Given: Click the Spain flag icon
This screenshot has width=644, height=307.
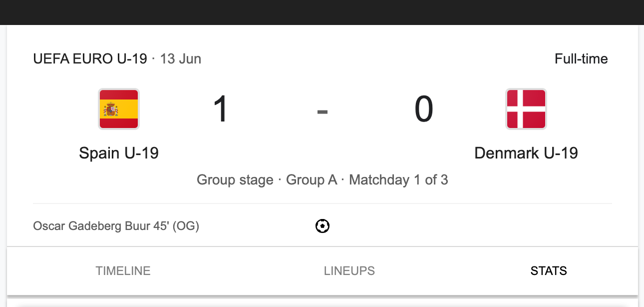Looking at the screenshot, I should (x=119, y=109).
